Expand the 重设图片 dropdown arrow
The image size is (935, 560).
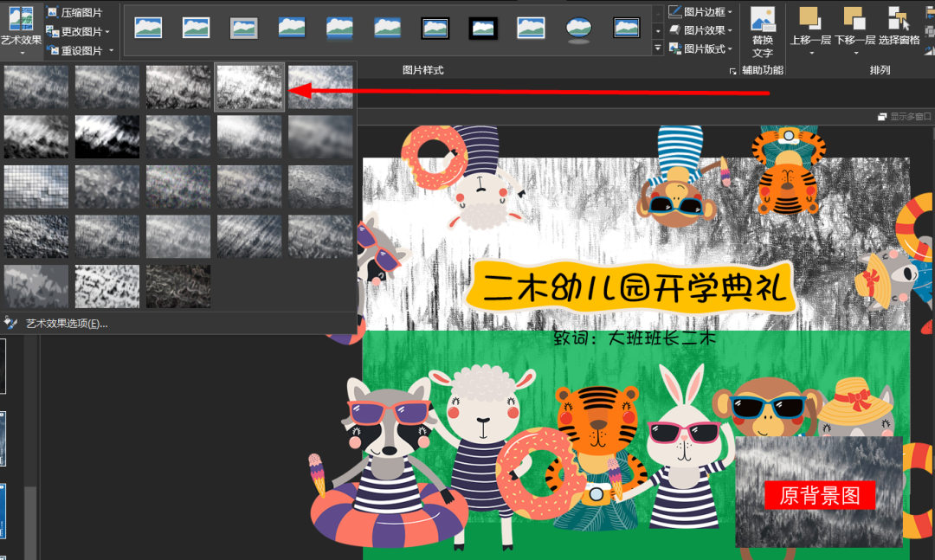pos(111,51)
